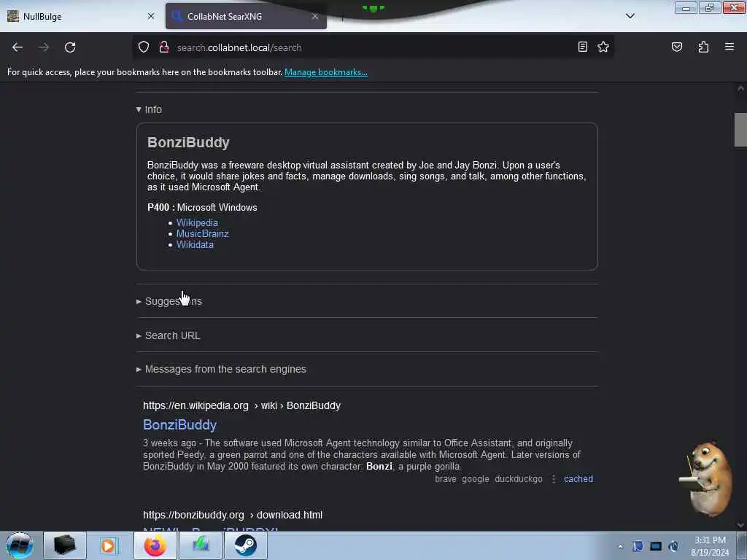
Task: Click the BonziBuddy infobox heading
Action: click(188, 142)
